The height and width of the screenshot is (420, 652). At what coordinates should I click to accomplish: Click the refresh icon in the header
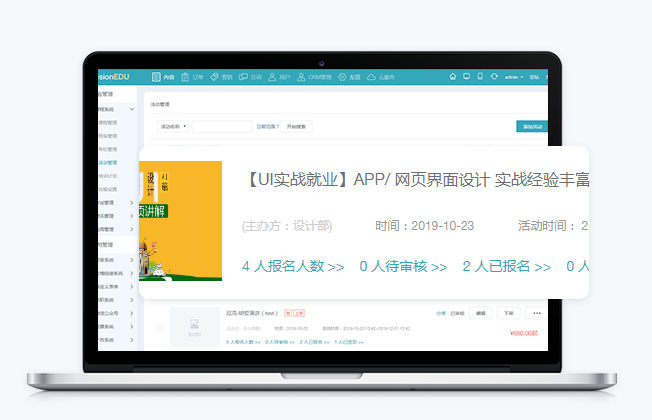click(x=493, y=76)
